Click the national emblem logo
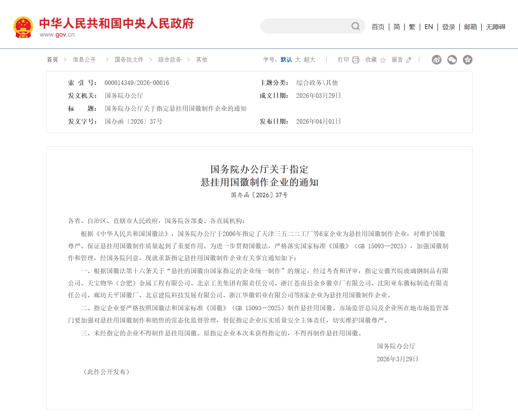 (23, 27)
